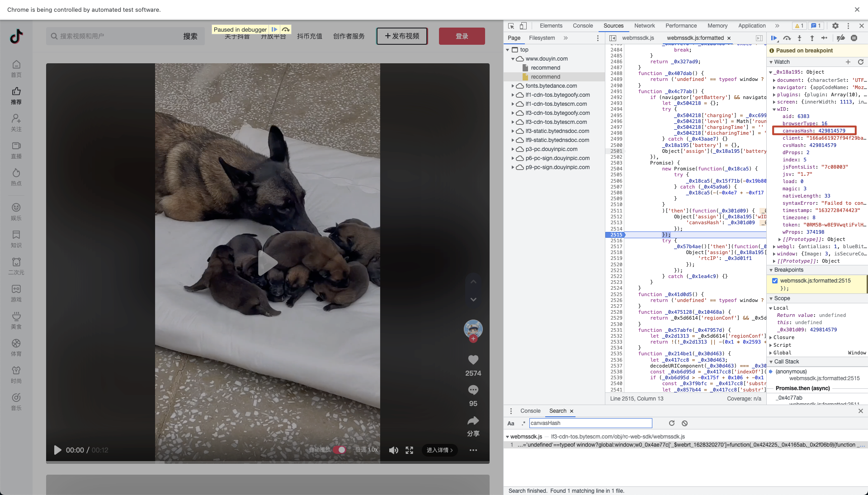Click 进入详情 enter details button
Screen dimensions: 868x495
[x=439, y=450]
